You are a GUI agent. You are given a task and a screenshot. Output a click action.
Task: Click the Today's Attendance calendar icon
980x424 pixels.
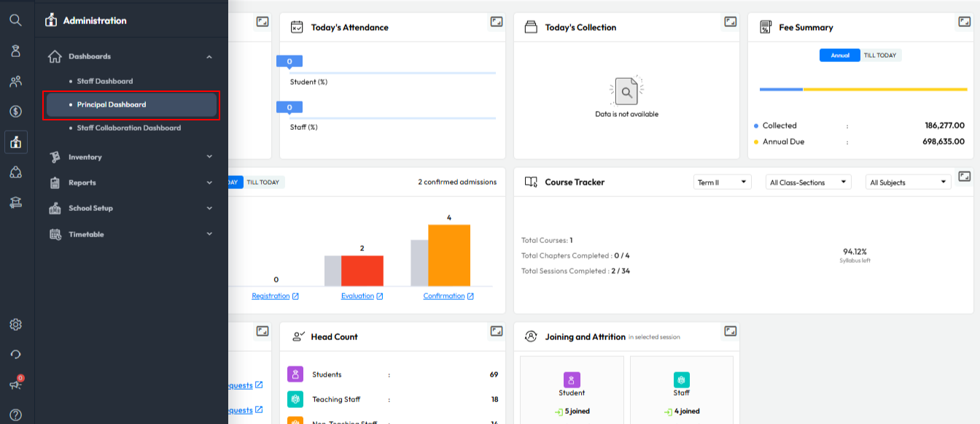[x=297, y=27]
